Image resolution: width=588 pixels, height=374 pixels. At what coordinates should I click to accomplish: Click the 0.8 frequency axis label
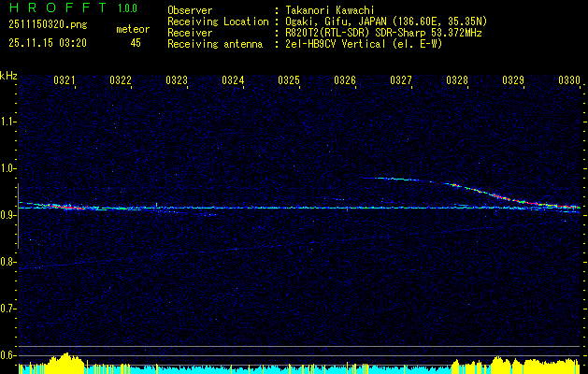[x=8, y=262]
